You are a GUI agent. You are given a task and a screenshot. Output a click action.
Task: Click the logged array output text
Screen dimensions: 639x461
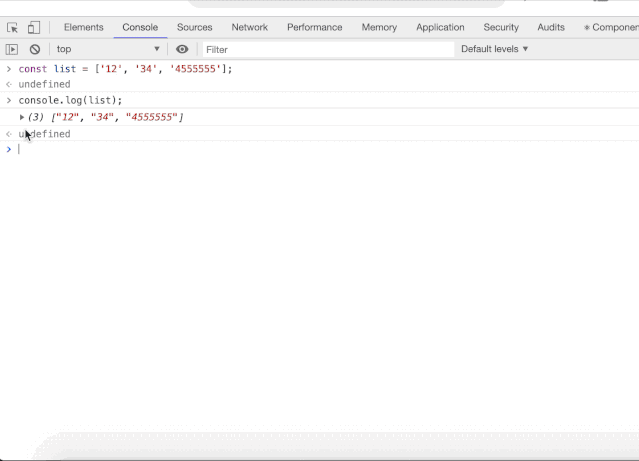pos(105,118)
